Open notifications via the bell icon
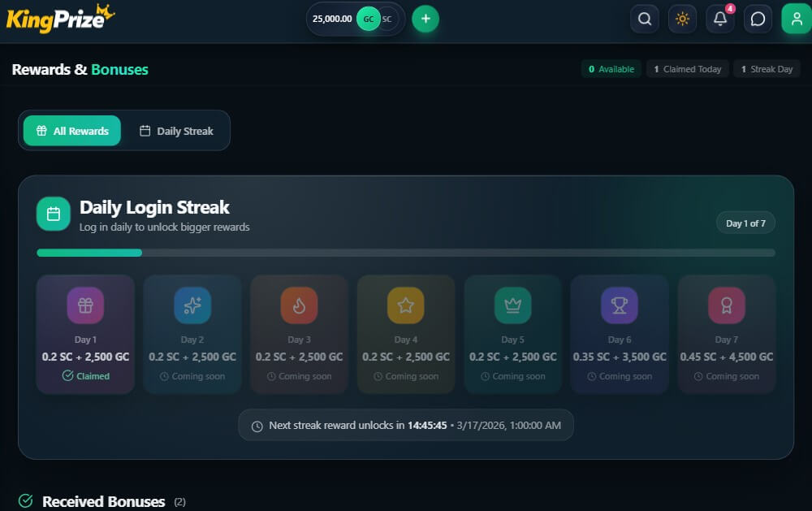Viewport: 812px width, 511px height. [x=720, y=19]
